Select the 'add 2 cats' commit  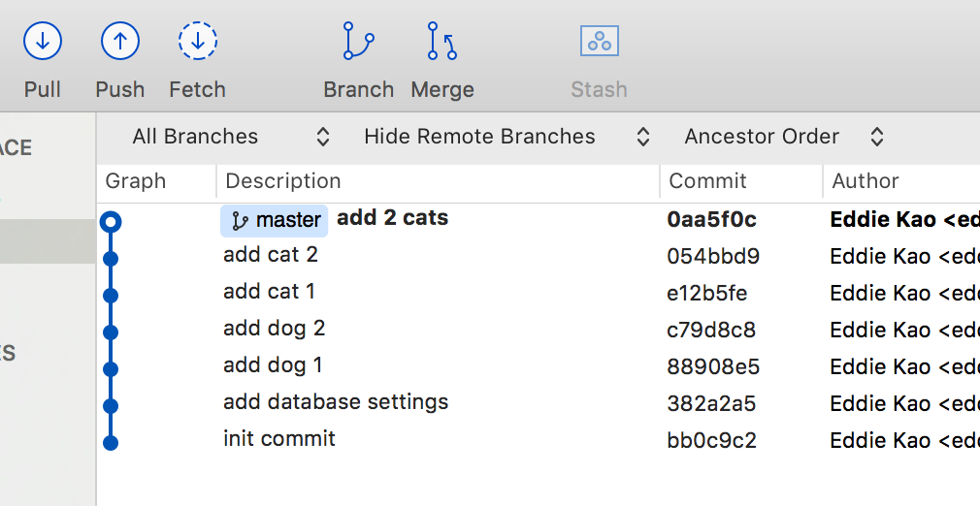pyautogui.click(x=393, y=218)
